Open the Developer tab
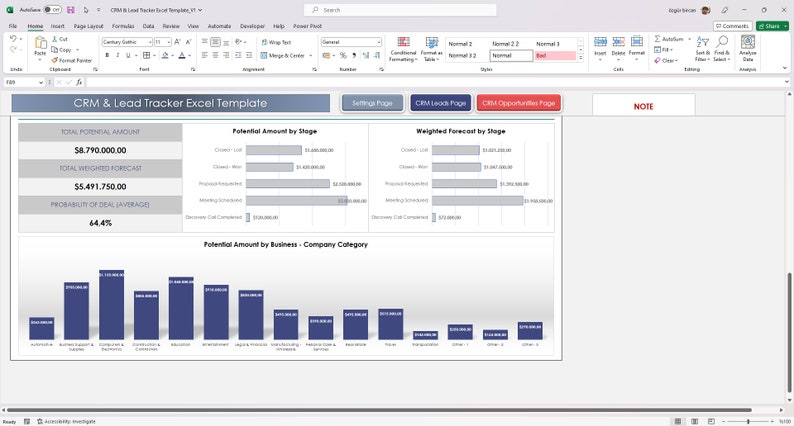 point(252,26)
